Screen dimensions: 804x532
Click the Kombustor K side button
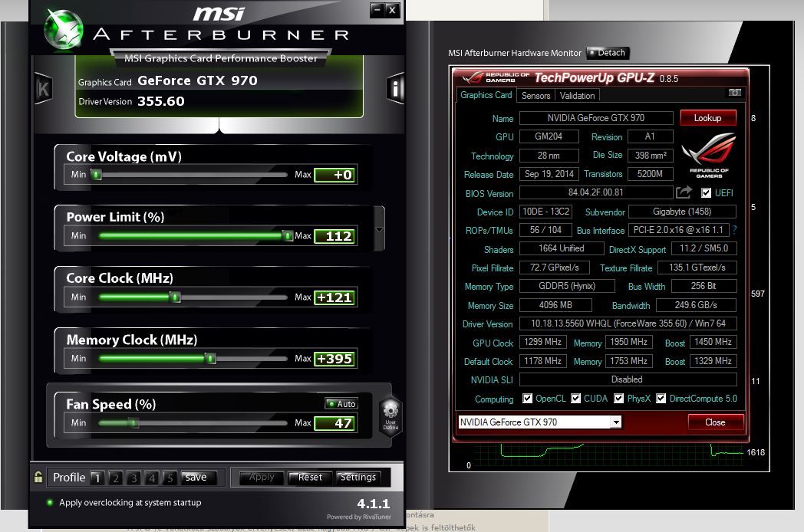pos(44,89)
